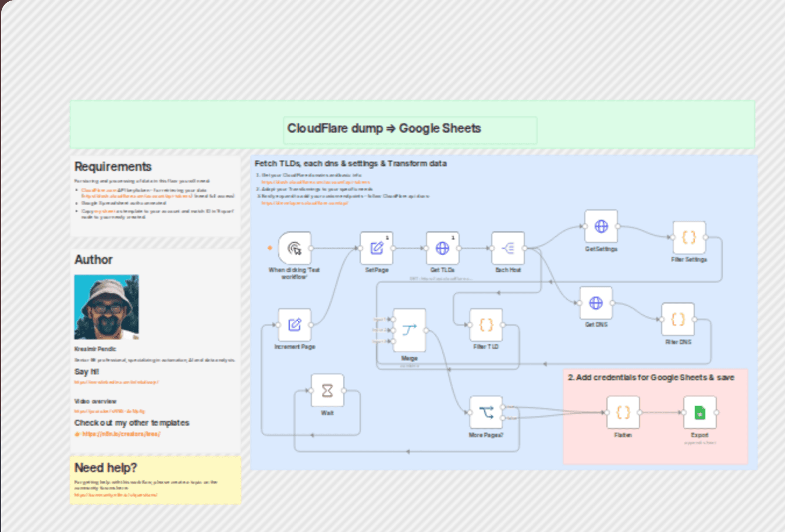This screenshot has width=785, height=532.
Task: Open the n8n.io/creators templates link
Action: 121,434
